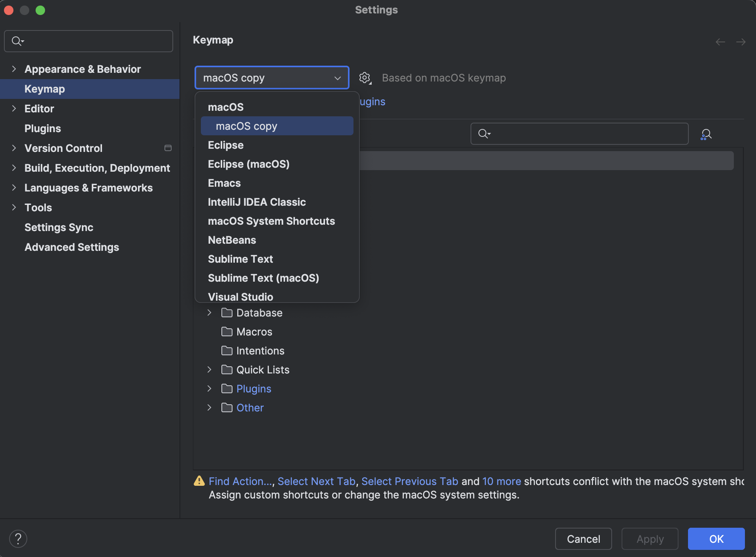
Task: Click the 10 more conflicts link
Action: coord(501,481)
